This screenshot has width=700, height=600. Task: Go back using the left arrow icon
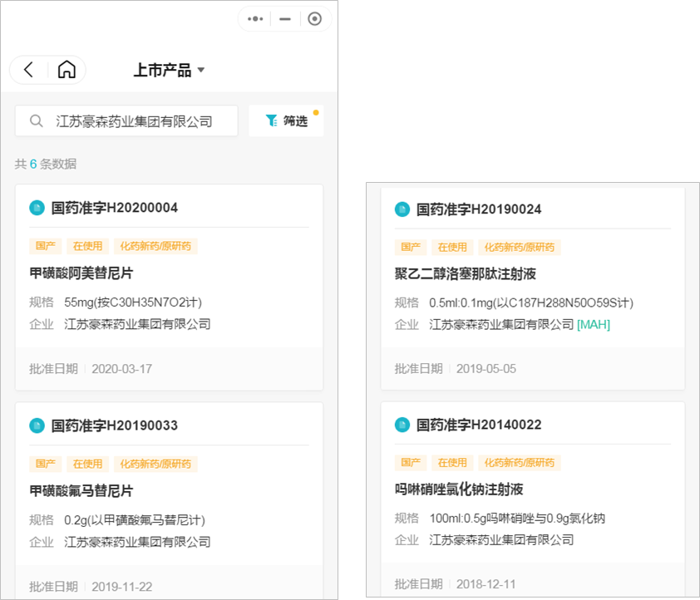pyautogui.click(x=28, y=70)
